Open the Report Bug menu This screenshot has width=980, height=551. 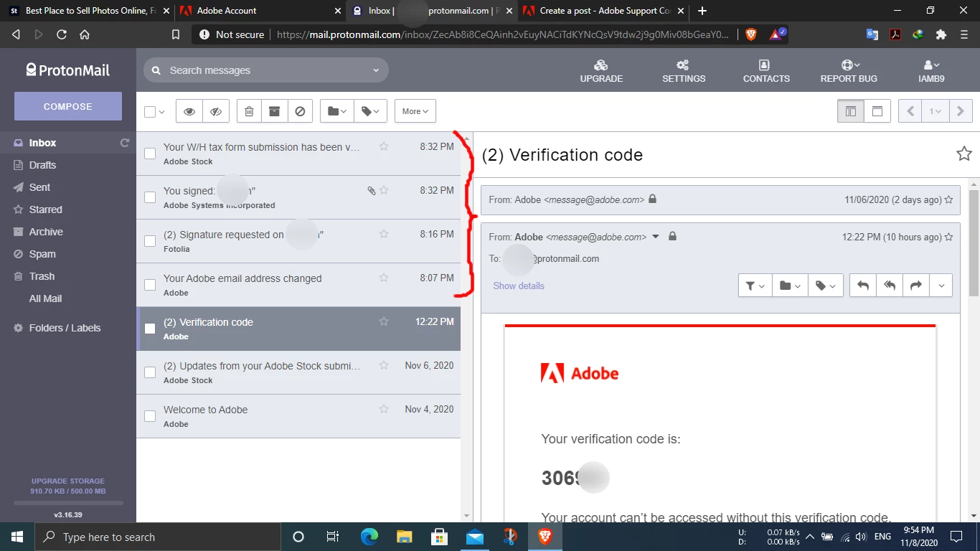(x=849, y=71)
